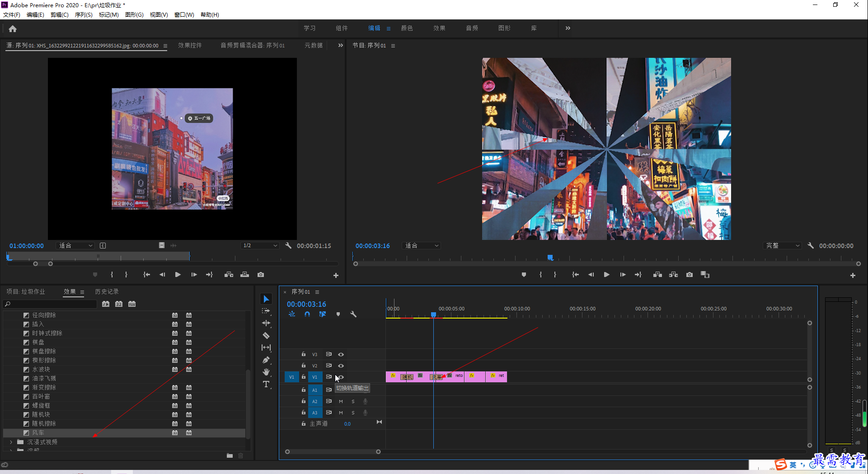Open timeline display settings wrench
This screenshot has width=868, height=474.
pyautogui.click(x=353, y=314)
